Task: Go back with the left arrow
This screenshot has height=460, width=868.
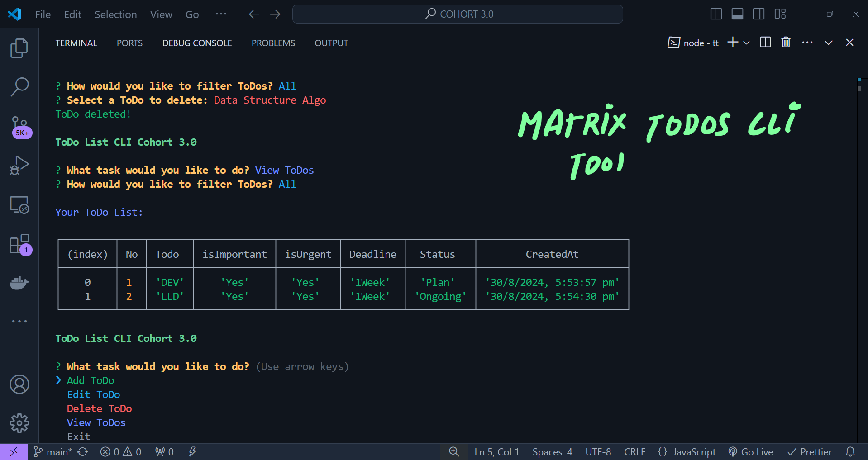Action: [254, 14]
